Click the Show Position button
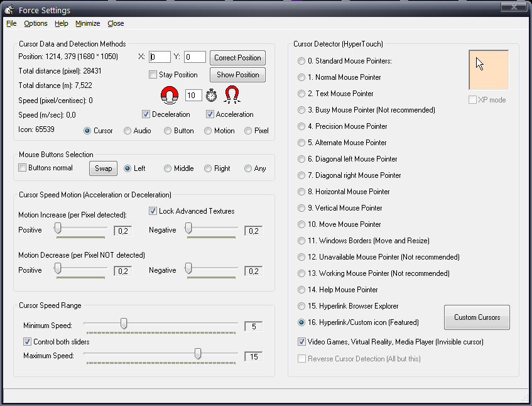Image resolution: width=532 pixels, height=406 pixels. point(237,75)
